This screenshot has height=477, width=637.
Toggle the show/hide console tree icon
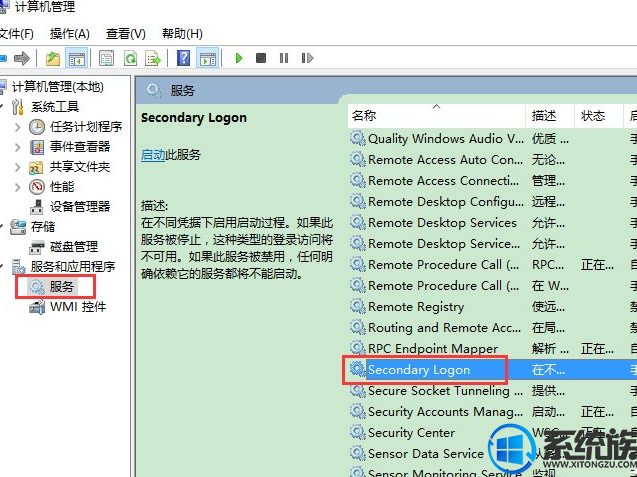(x=77, y=59)
